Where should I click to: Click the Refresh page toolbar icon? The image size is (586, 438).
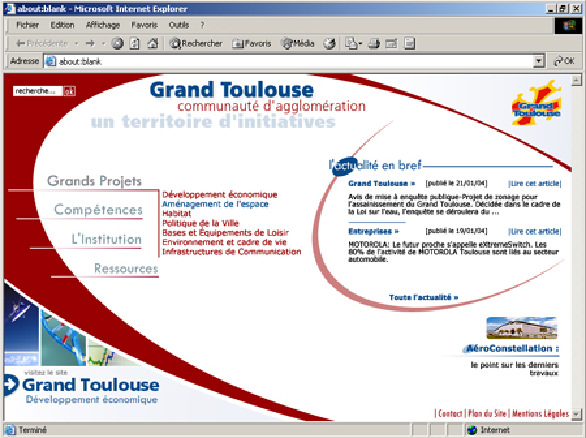(x=135, y=44)
